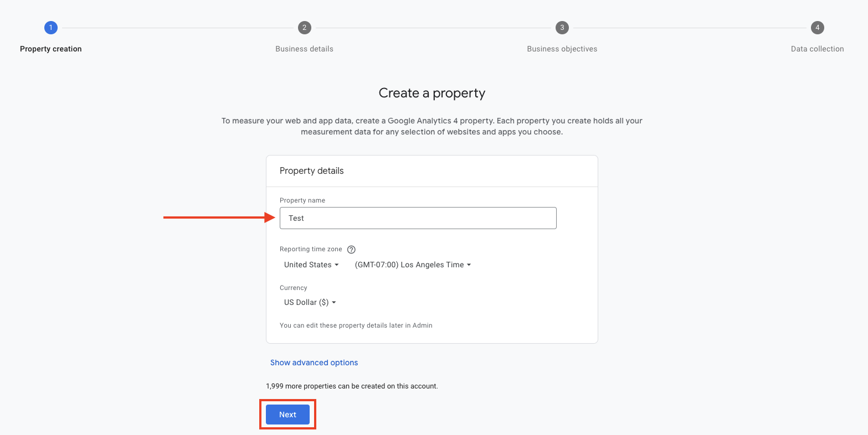Click the Create a property heading
This screenshot has width=868, height=435.
[x=432, y=93]
